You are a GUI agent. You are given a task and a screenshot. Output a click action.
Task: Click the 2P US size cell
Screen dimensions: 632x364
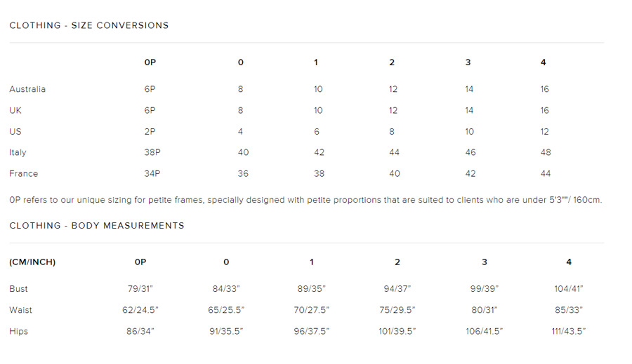click(x=150, y=131)
